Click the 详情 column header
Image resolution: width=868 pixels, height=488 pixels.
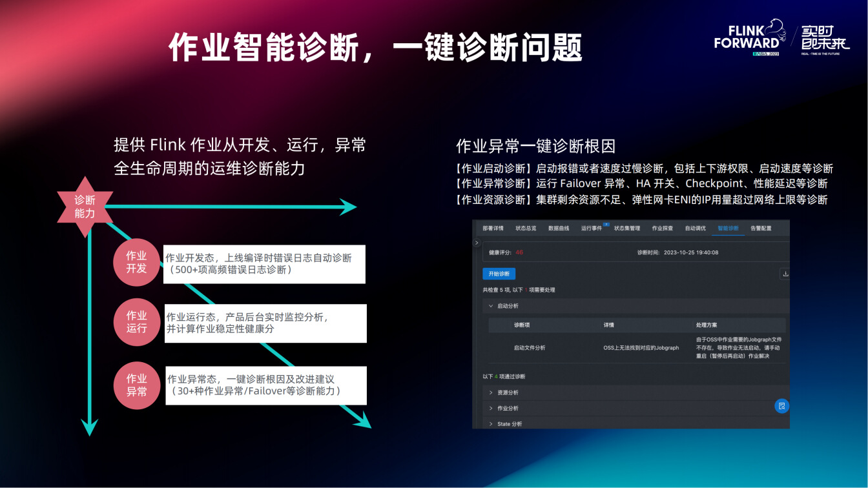tap(609, 325)
